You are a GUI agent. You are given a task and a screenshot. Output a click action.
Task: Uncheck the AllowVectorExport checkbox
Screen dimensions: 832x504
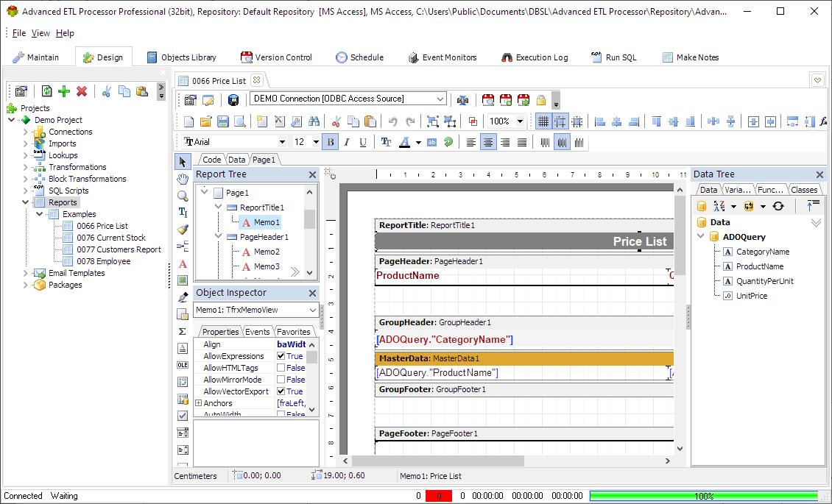coord(281,391)
